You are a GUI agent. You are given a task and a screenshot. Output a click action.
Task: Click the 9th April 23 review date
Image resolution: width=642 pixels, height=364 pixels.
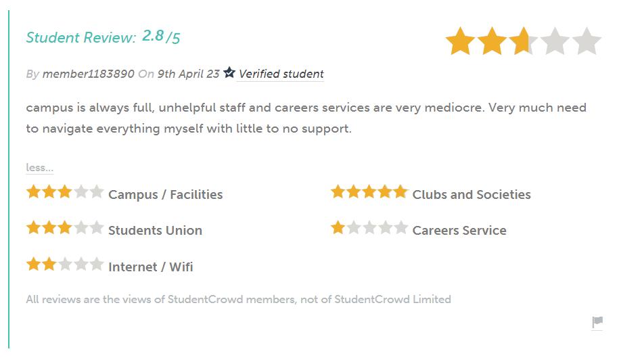(188, 74)
